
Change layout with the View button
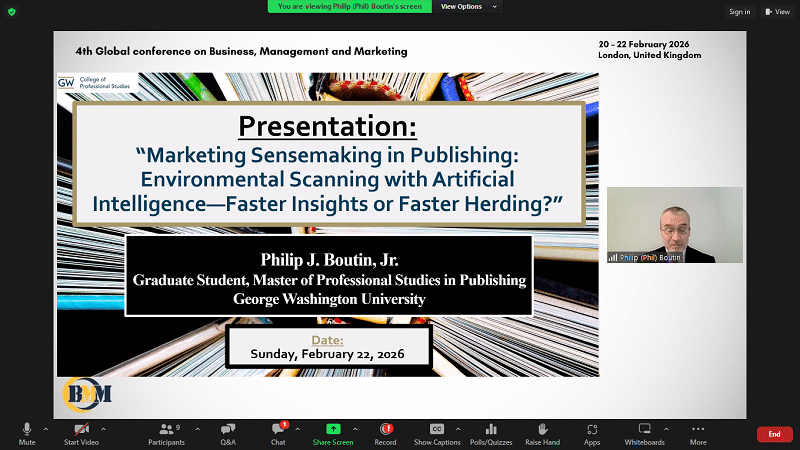777,12
